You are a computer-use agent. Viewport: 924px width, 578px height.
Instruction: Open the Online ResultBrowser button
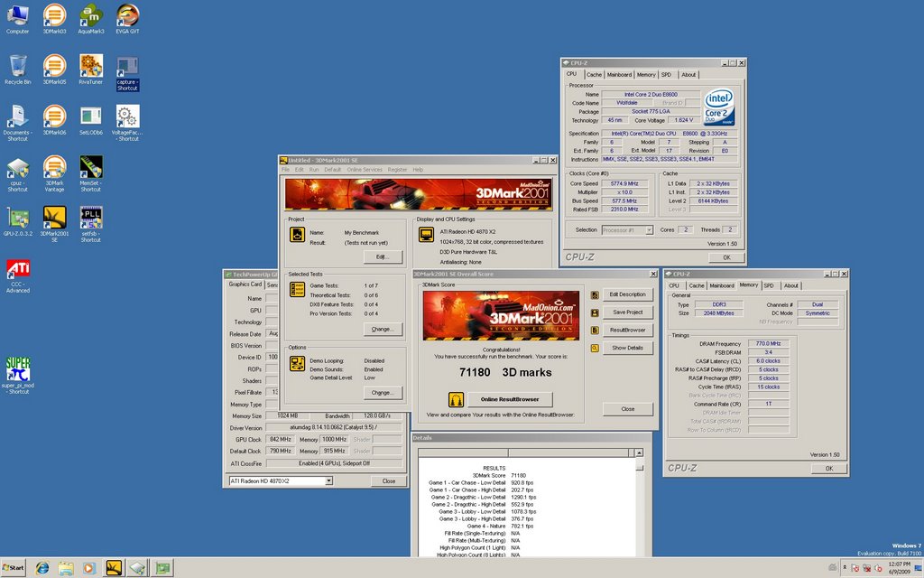point(510,399)
